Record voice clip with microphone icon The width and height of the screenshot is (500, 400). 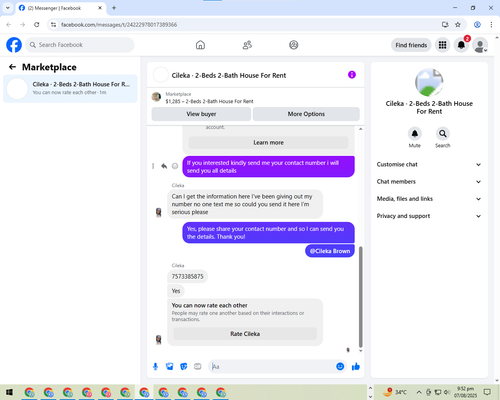click(155, 367)
